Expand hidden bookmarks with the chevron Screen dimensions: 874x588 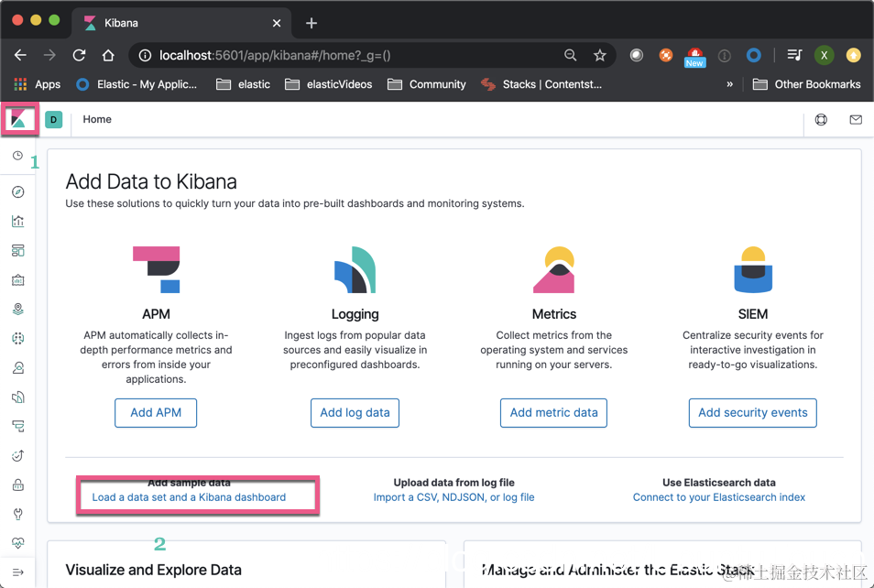(729, 84)
